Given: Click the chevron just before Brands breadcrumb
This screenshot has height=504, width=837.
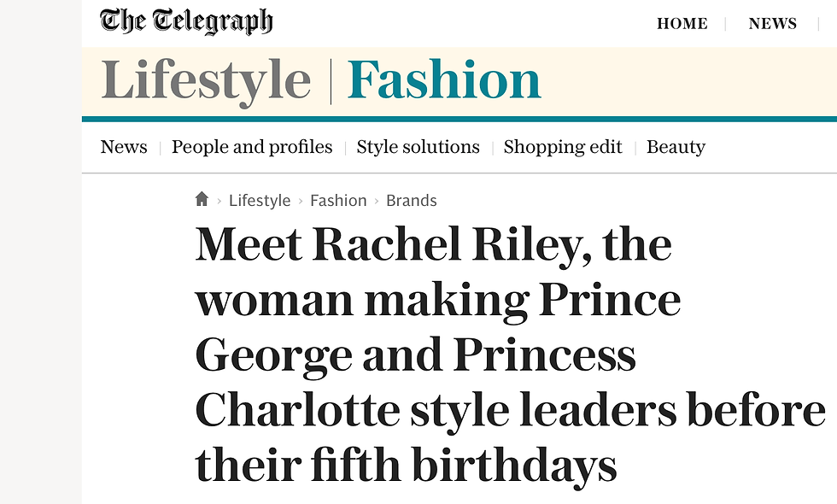Looking at the screenshot, I should pyautogui.click(x=376, y=201).
